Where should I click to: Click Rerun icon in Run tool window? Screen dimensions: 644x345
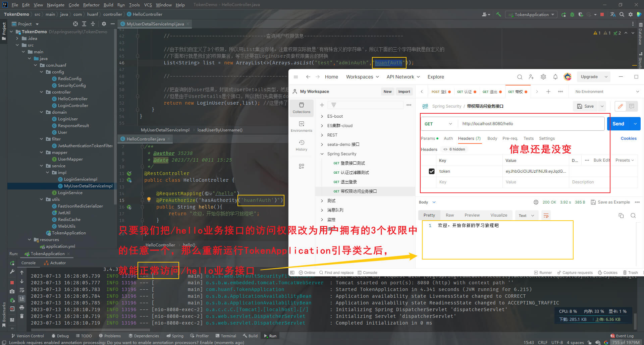point(12,263)
